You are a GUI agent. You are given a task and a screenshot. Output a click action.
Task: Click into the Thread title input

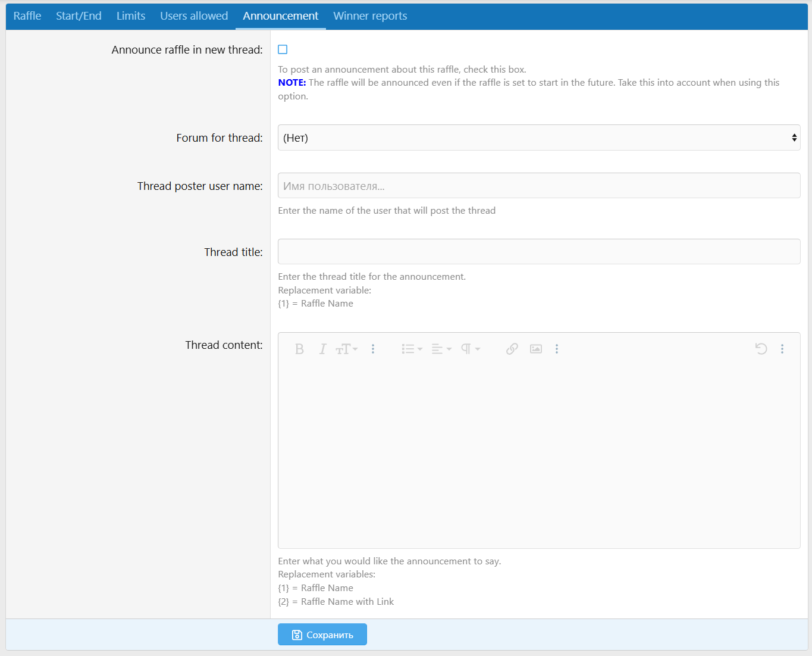(x=538, y=252)
